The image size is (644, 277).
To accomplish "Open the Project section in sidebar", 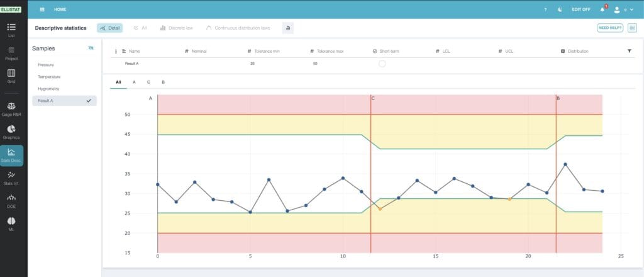I will (x=11, y=54).
